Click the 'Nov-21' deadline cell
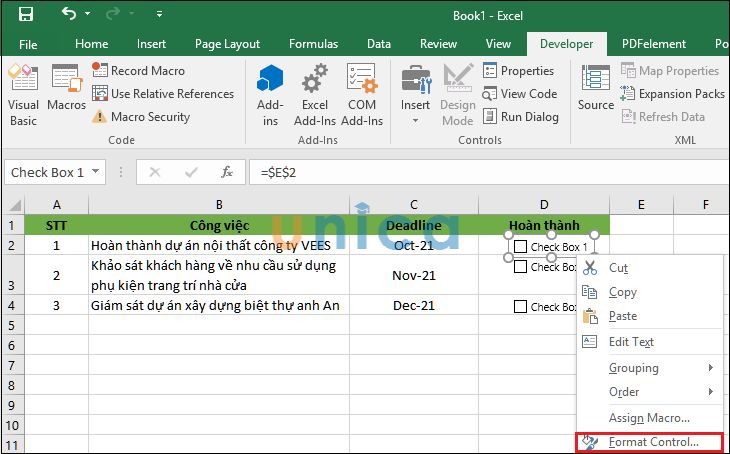The image size is (730, 454). point(413,275)
